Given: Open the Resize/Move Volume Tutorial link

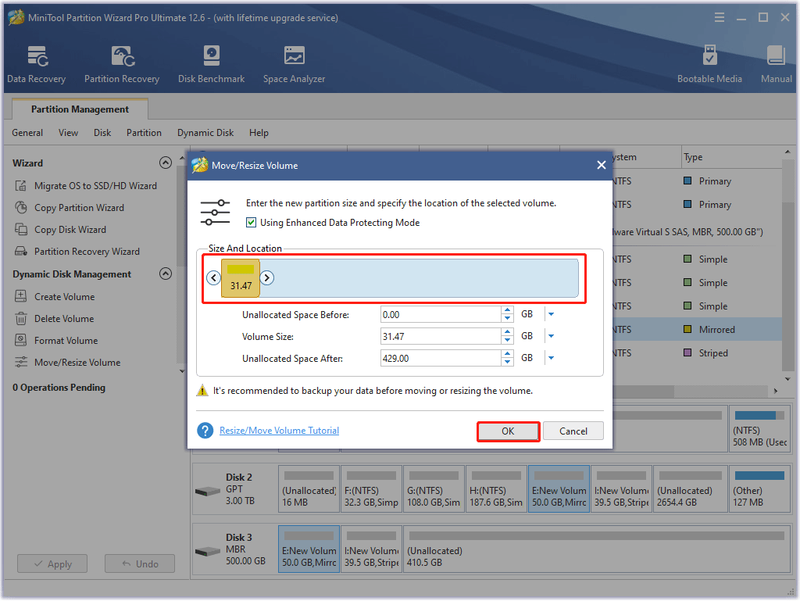Looking at the screenshot, I should [279, 431].
